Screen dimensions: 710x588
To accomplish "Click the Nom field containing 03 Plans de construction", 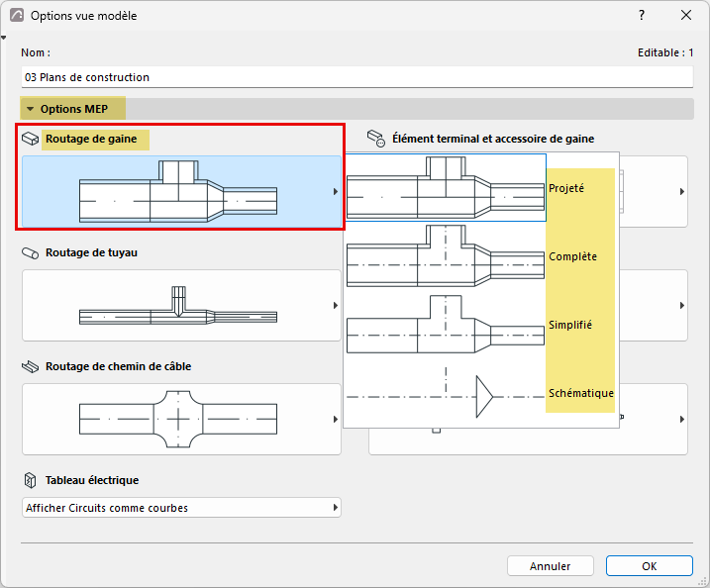I will click(x=356, y=77).
